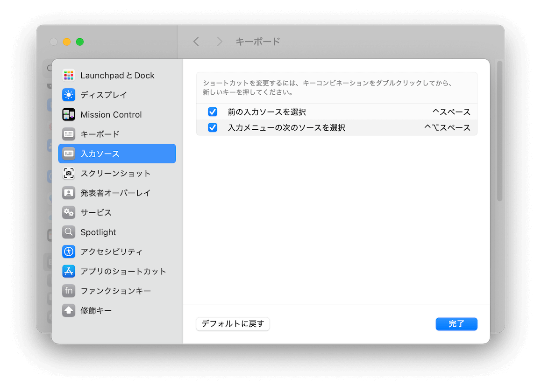Click デフォルトに戻す button
Screen dimensions: 541x392
233,324
